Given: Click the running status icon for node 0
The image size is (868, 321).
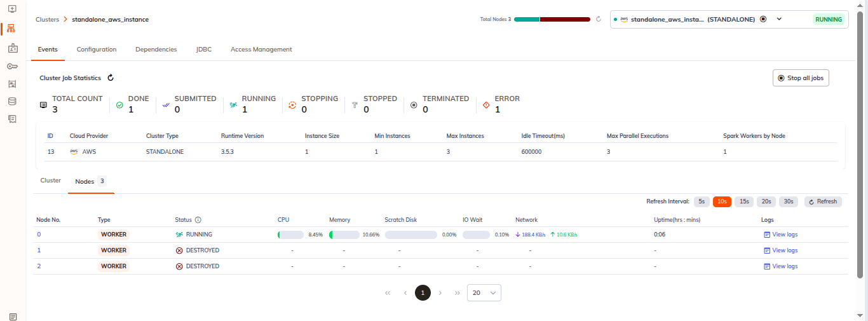Looking at the screenshot, I should click(179, 235).
